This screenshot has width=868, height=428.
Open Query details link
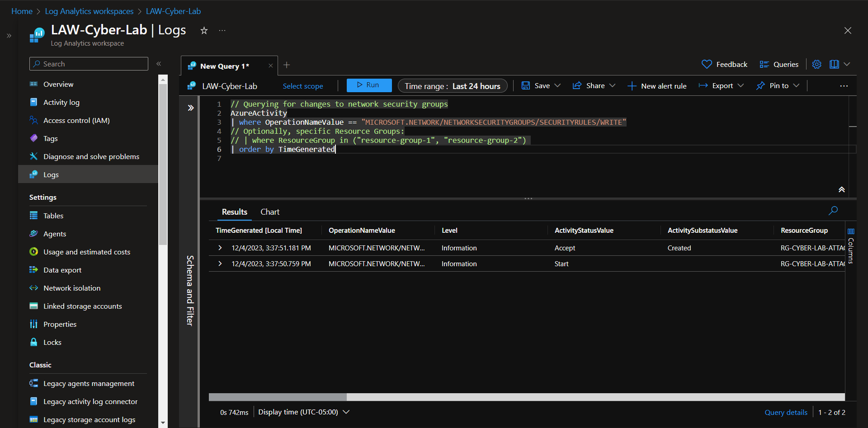click(x=786, y=412)
